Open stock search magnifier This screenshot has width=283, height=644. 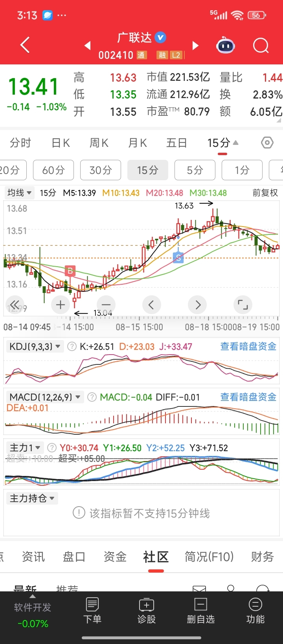click(261, 46)
